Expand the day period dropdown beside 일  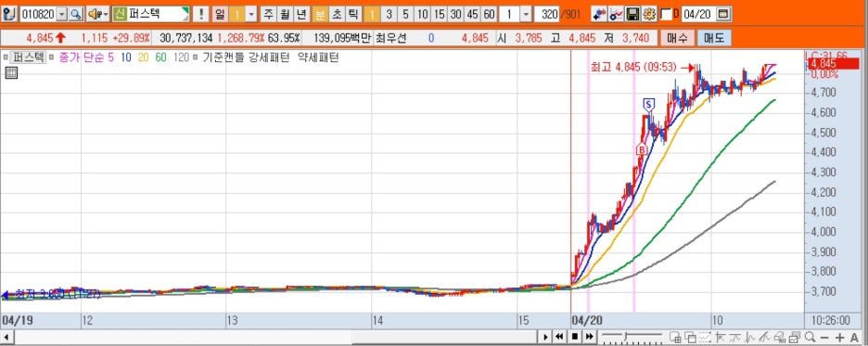click(x=250, y=14)
